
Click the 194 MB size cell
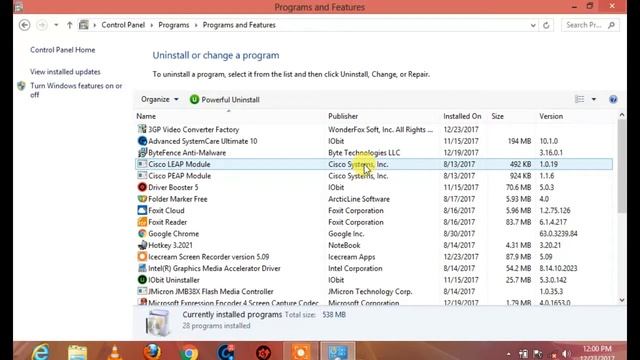coord(519,141)
